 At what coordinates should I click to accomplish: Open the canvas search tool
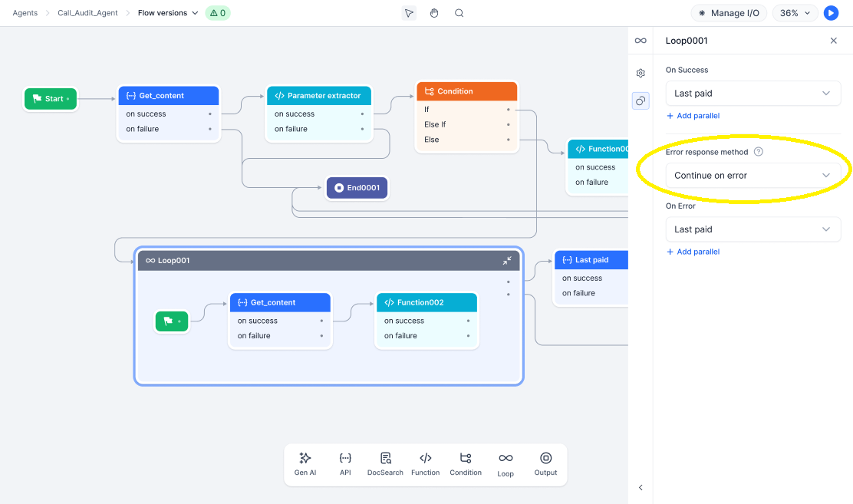pyautogui.click(x=458, y=13)
